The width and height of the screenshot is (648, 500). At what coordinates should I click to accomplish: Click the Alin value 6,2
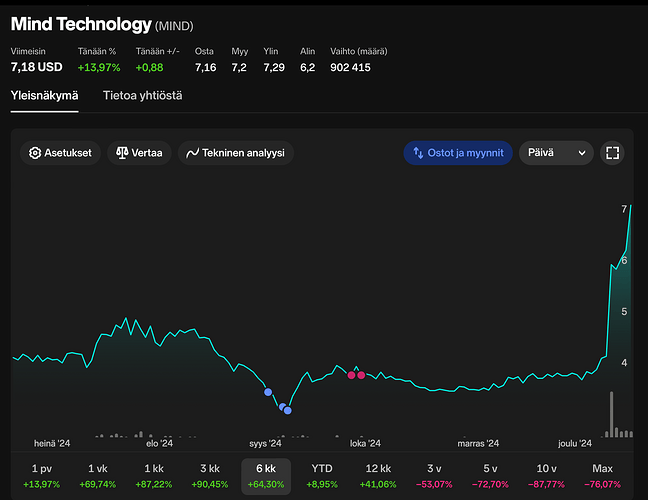pyautogui.click(x=307, y=67)
